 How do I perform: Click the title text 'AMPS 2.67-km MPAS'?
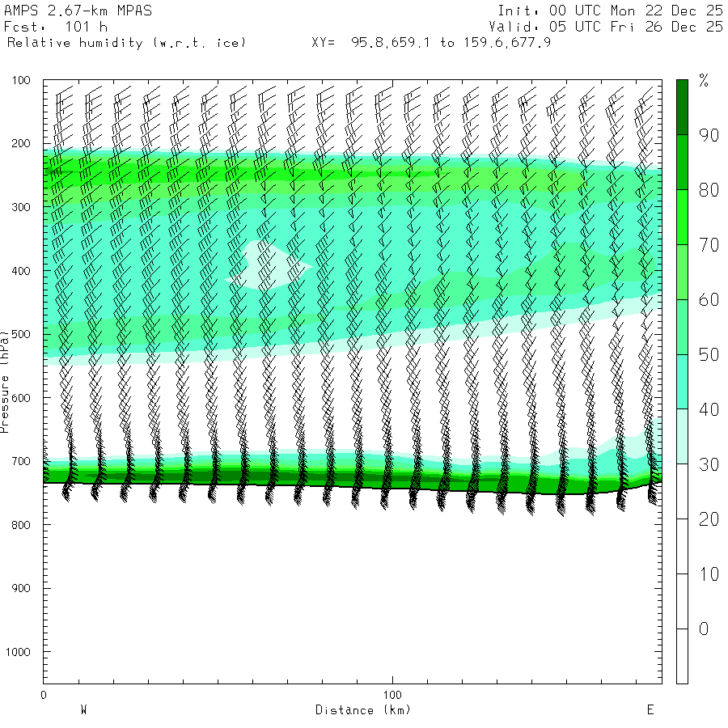78,11
